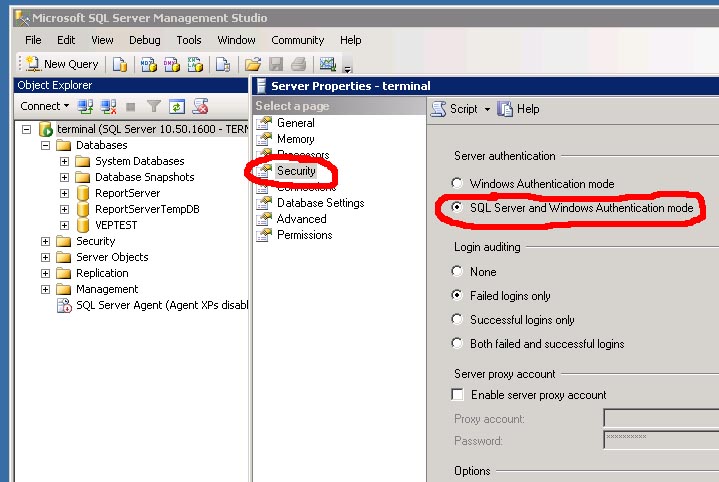The image size is (719, 482).
Task: Open the Debug menu
Action: [145, 40]
